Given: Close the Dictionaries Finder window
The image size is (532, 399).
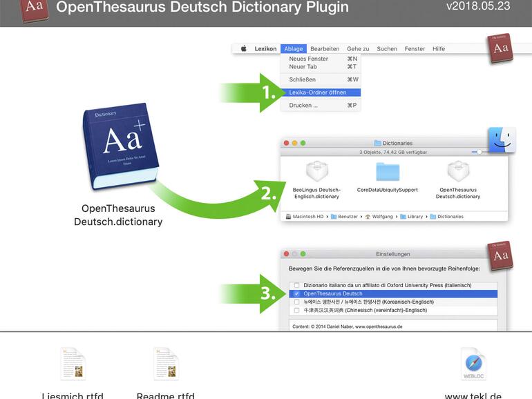Looking at the screenshot, I should 286,143.
